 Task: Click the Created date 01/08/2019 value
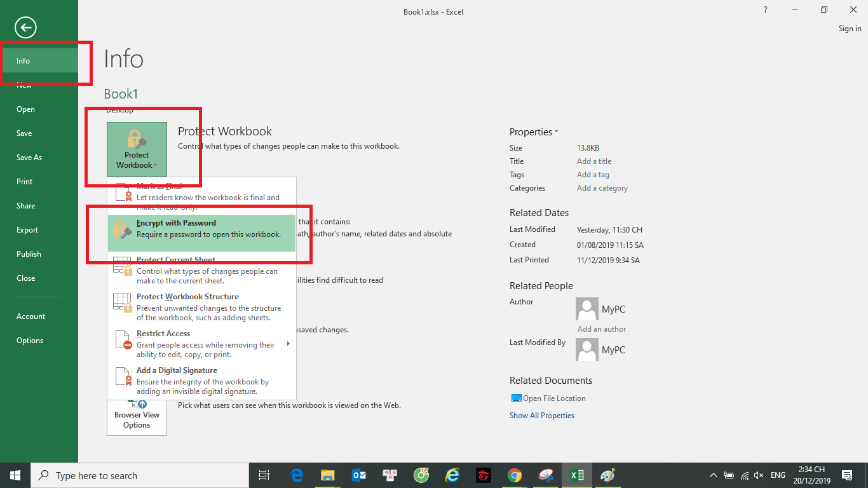click(x=610, y=245)
